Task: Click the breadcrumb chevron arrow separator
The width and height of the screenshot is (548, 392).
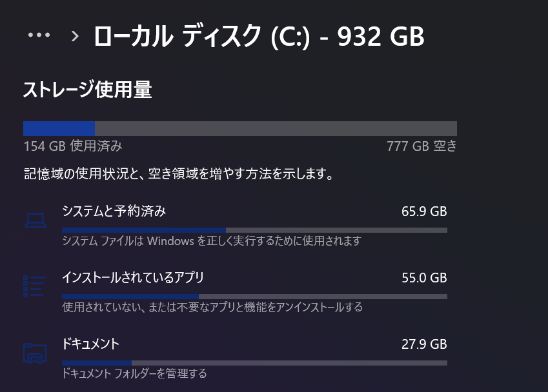Action: point(75,36)
